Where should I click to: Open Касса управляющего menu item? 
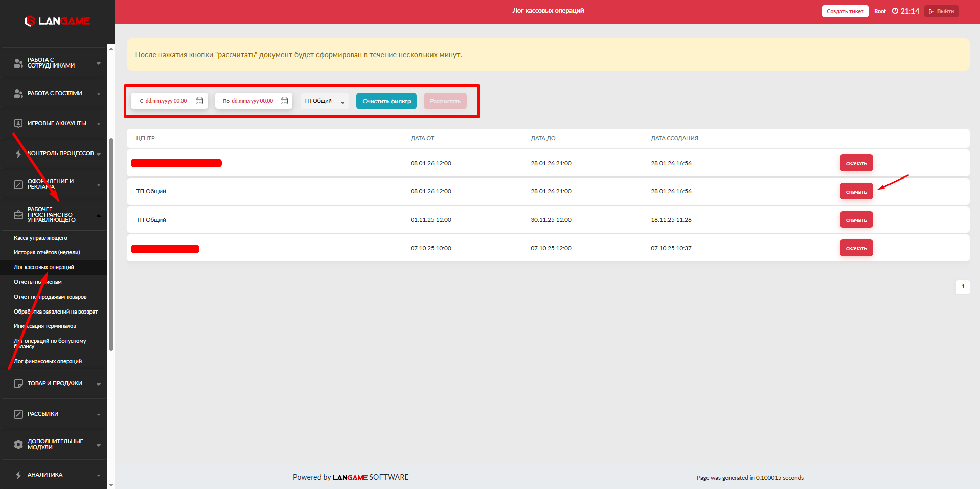[x=40, y=238]
